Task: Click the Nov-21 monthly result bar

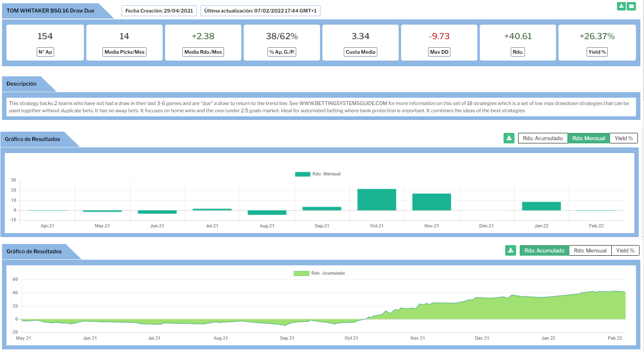Action: pos(431,202)
